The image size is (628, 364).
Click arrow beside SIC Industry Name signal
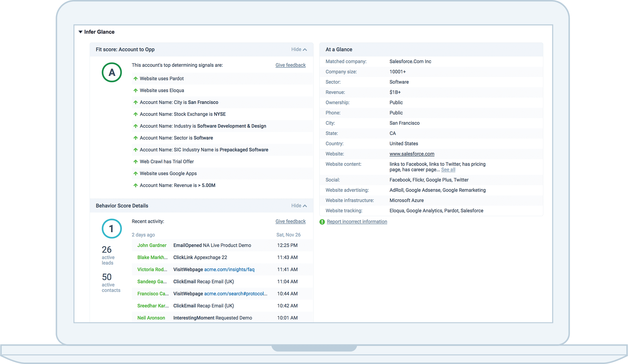tap(135, 150)
